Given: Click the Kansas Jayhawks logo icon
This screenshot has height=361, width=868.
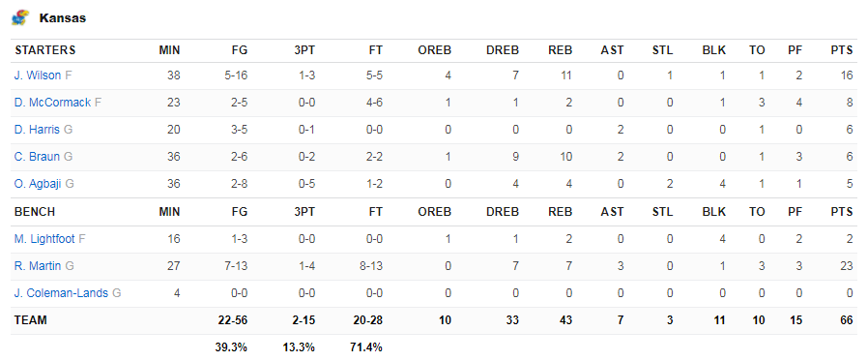Looking at the screenshot, I should (x=20, y=17).
